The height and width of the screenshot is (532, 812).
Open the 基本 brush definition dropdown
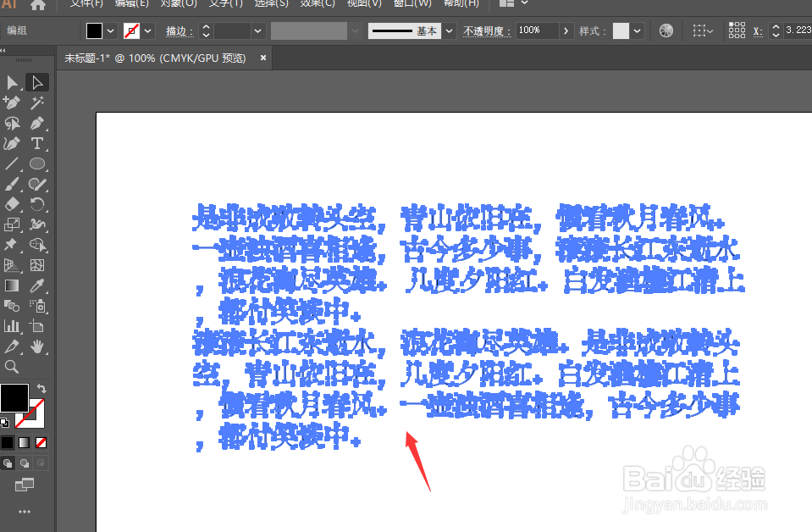pyautogui.click(x=449, y=31)
